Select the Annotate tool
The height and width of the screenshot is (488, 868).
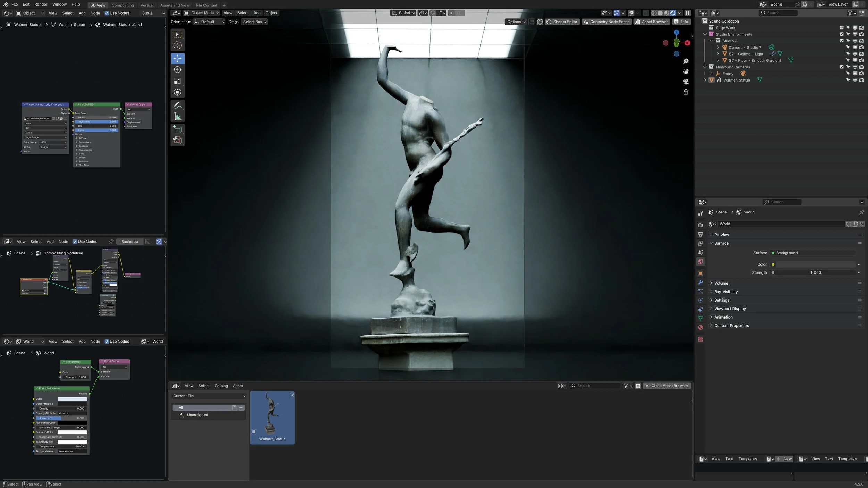click(x=177, y=105)
